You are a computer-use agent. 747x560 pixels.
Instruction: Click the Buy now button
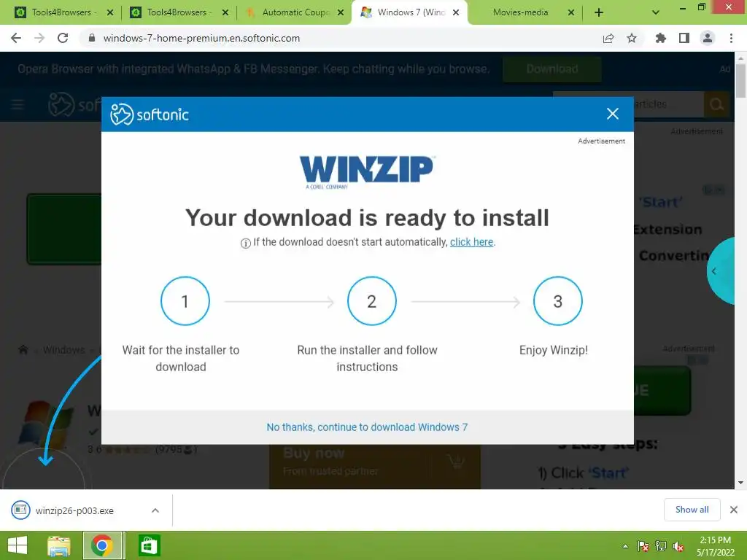(x=375, y=467)
